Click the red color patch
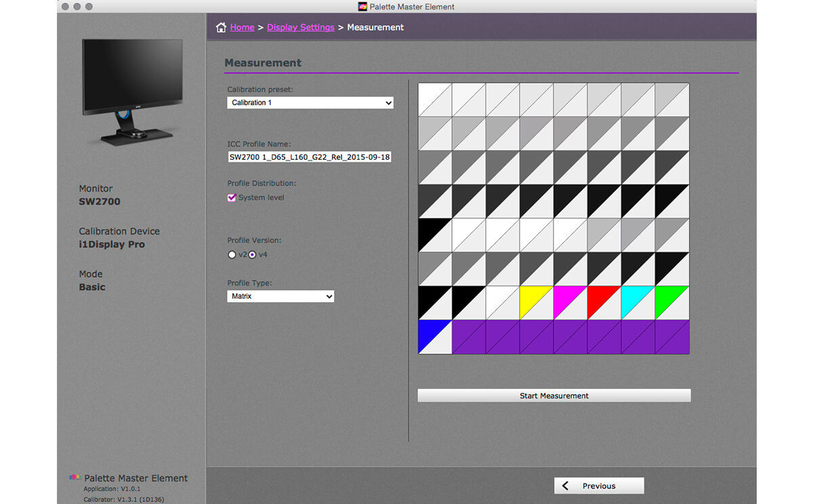The image size is (813, 504). 604,303
